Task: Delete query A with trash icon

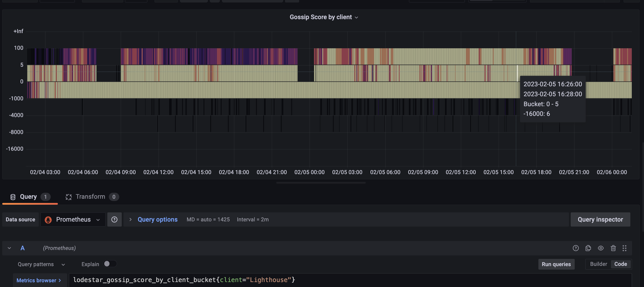Action: click(x=613, y=248)
